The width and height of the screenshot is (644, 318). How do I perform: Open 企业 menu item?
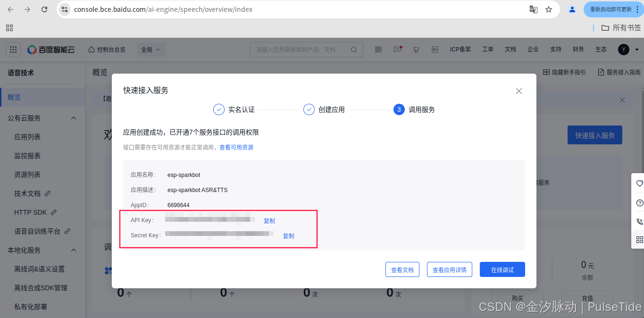point(533,50)
